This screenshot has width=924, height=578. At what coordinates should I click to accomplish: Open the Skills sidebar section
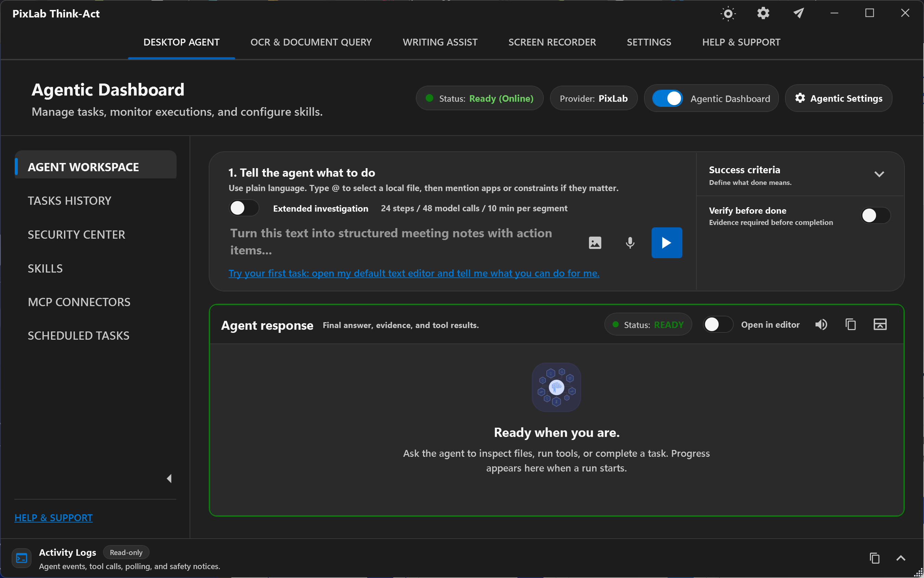point(45,268)
